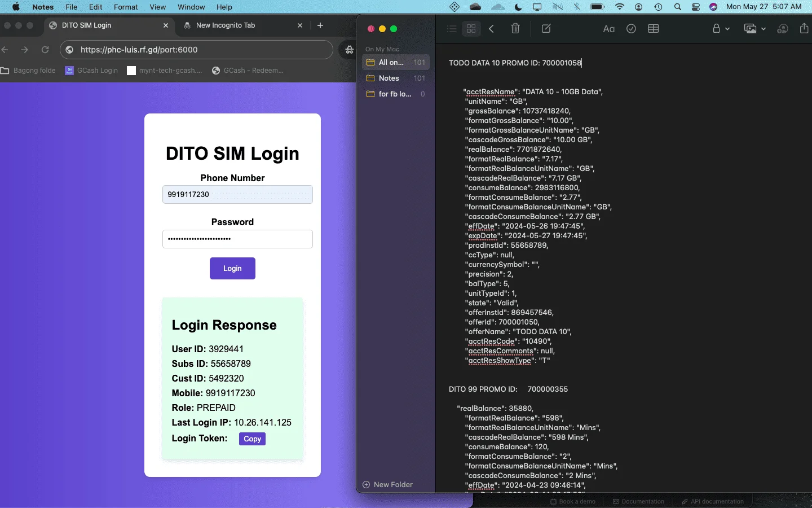Open the lock note dropdown
Image resolution: width=812 pixels, height=508 pixels.
[721, 29]
